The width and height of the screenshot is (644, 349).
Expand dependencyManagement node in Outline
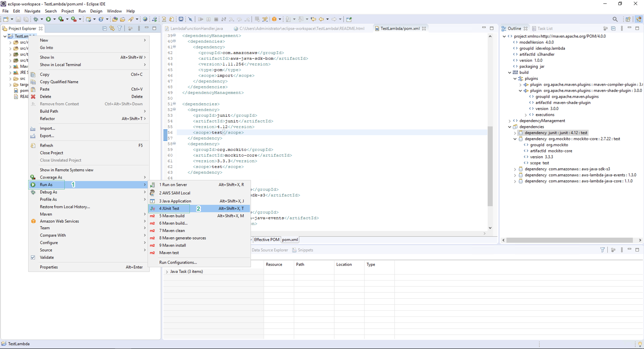[509, 121]
